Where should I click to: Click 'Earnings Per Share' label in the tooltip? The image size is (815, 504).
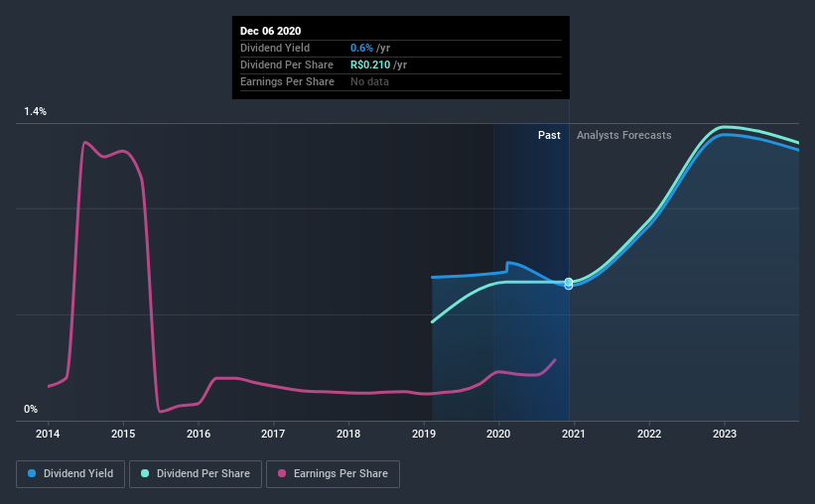tap(287, 81)
